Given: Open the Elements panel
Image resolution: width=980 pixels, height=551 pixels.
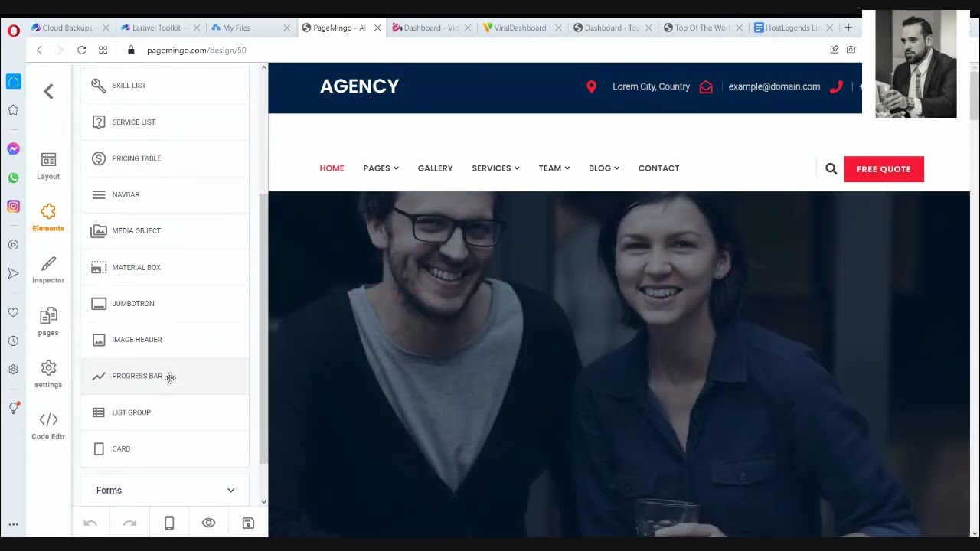Looking at the screenshot, I should pyautogui.click(x=48, y=218).
